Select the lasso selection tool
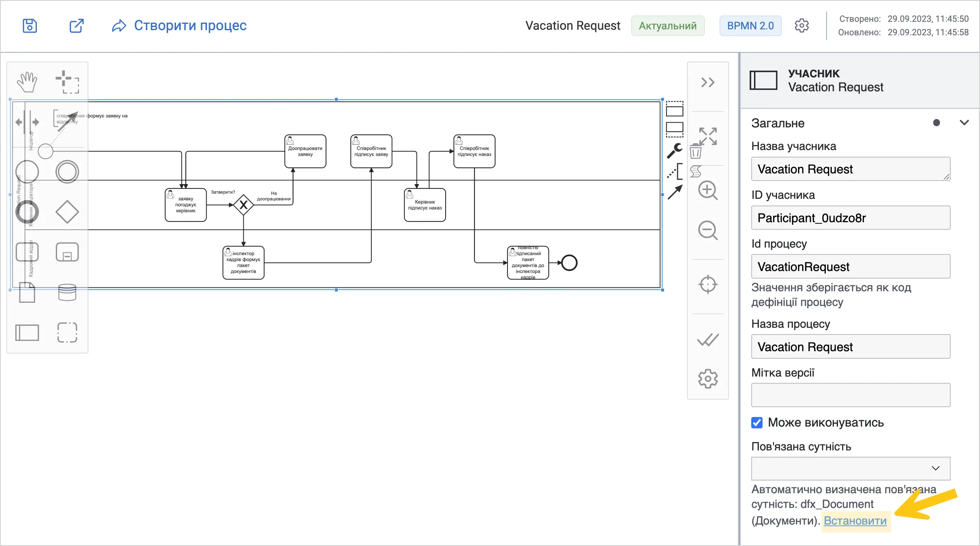This screenshot has width=980, height=546. (67, 82)
